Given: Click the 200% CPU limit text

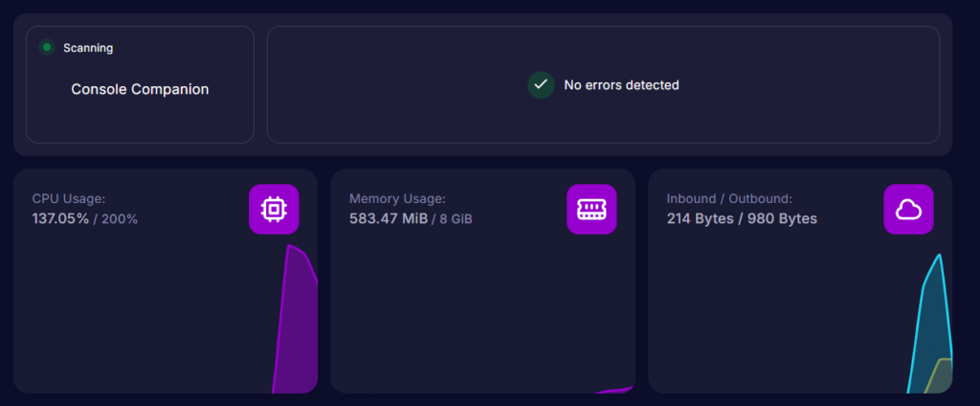Looking at the screenshot, I should (x=120, y=218).
